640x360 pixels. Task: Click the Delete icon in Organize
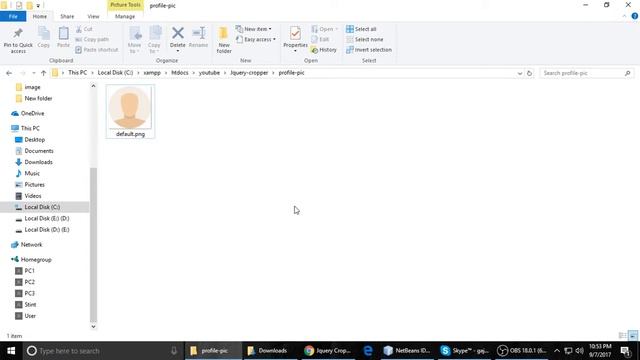point(178,33)
